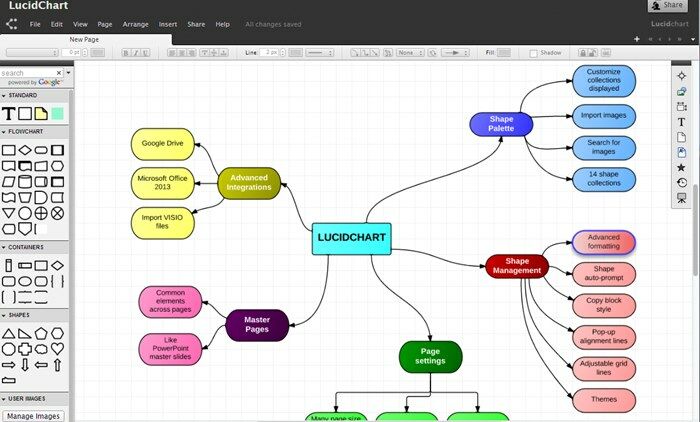700x422 pixels.
Task: Select the diamond container shape
Action: point(57,266)
